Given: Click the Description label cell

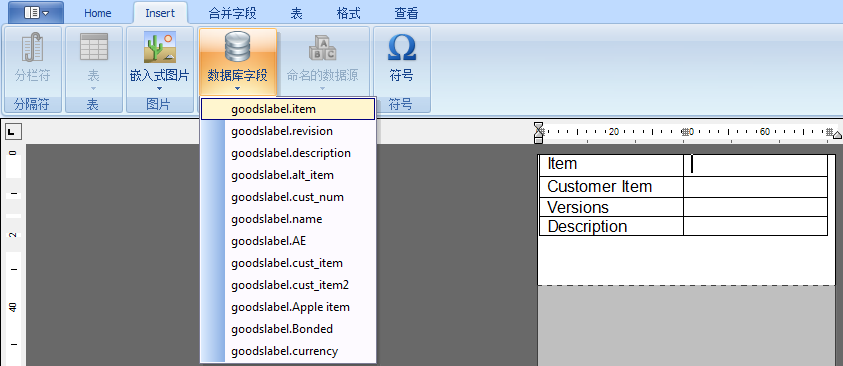Looking at the screenshot, I should click(611, 226).
